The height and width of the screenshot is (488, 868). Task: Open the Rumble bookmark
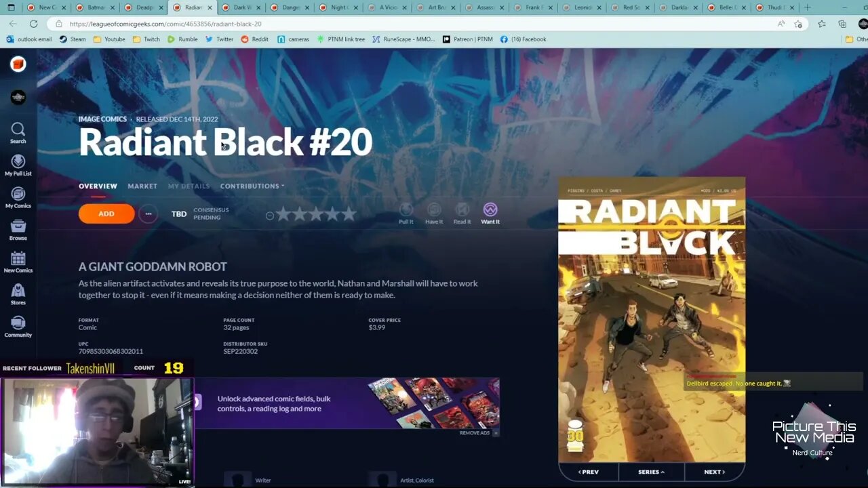point(182,39)
